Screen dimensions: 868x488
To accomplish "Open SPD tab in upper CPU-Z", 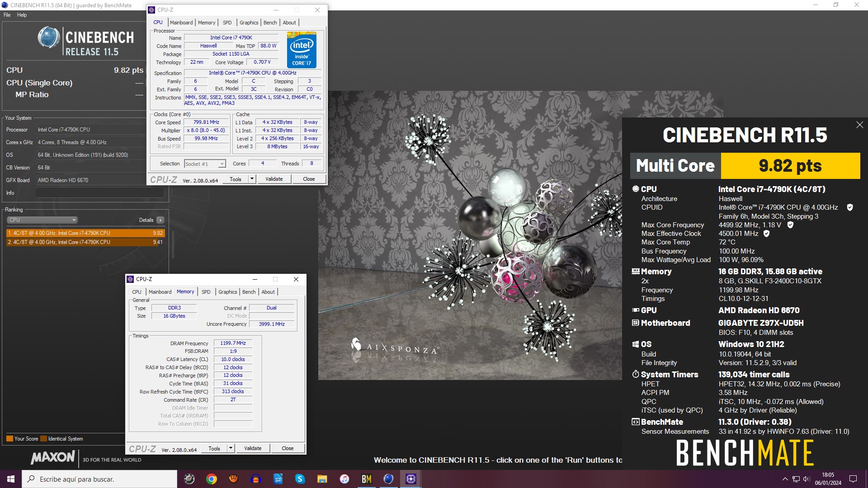I will coord(227,23).
